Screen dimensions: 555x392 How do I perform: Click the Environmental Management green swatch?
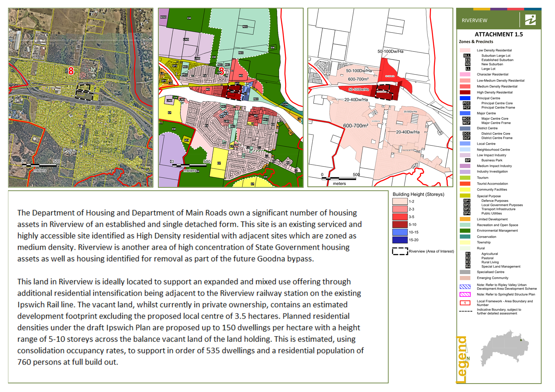[x=465, y=231]
